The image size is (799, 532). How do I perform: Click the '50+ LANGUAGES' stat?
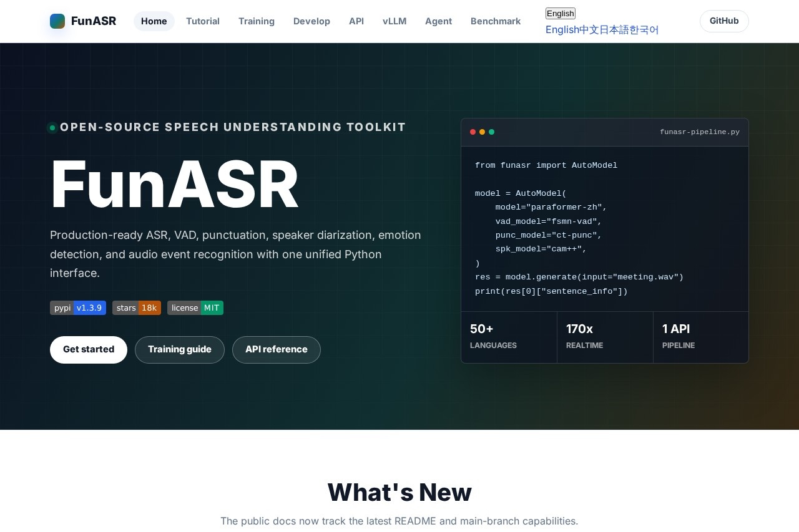click(509, 337)
